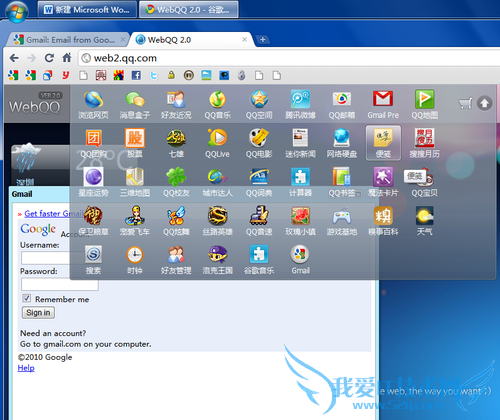Image resolution: width=500 pixels, height=420 pixels.
Task: Launch the QQLive player app
Action: click(218, 143)
